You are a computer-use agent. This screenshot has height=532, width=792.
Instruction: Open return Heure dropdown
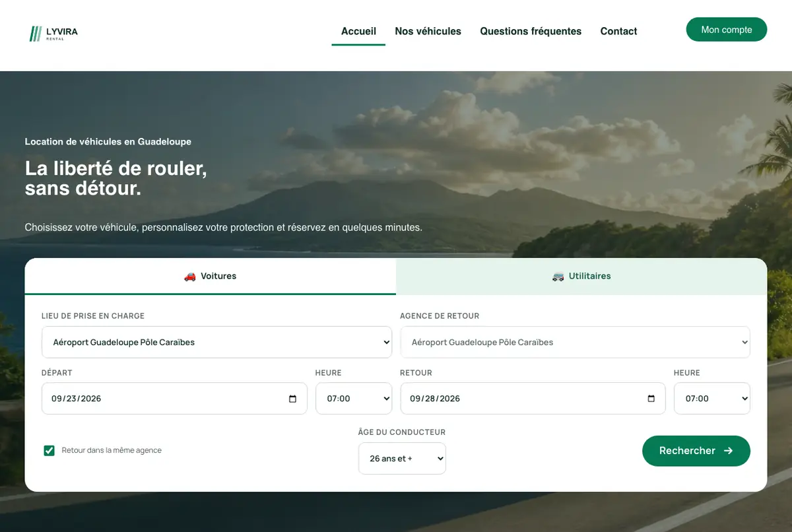(712, 399)
